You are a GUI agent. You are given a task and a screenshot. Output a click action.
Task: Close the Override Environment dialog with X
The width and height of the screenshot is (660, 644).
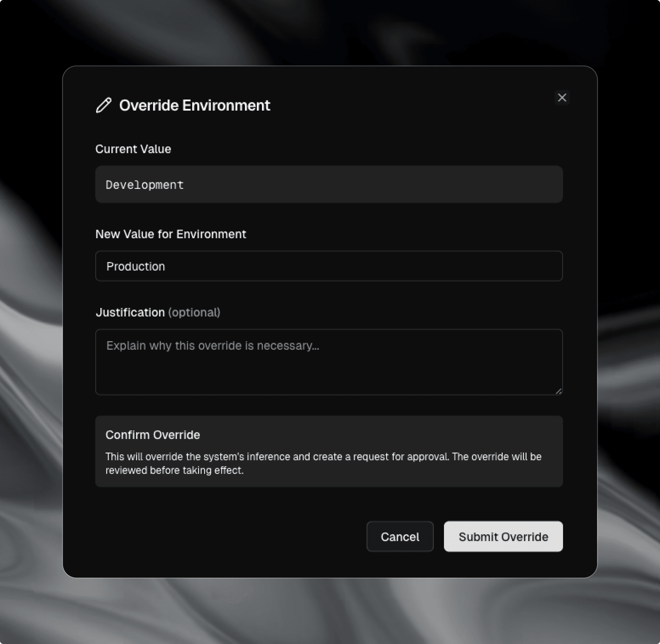[562, 98]
